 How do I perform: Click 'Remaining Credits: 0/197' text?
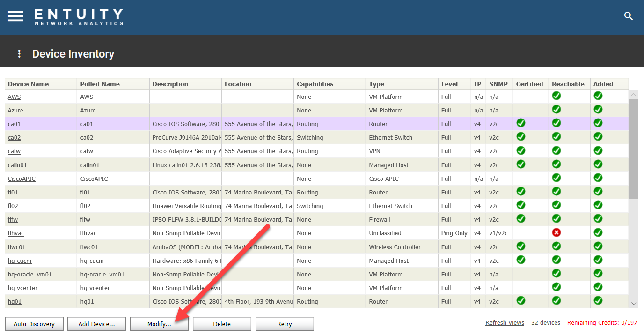click(602, 323)
